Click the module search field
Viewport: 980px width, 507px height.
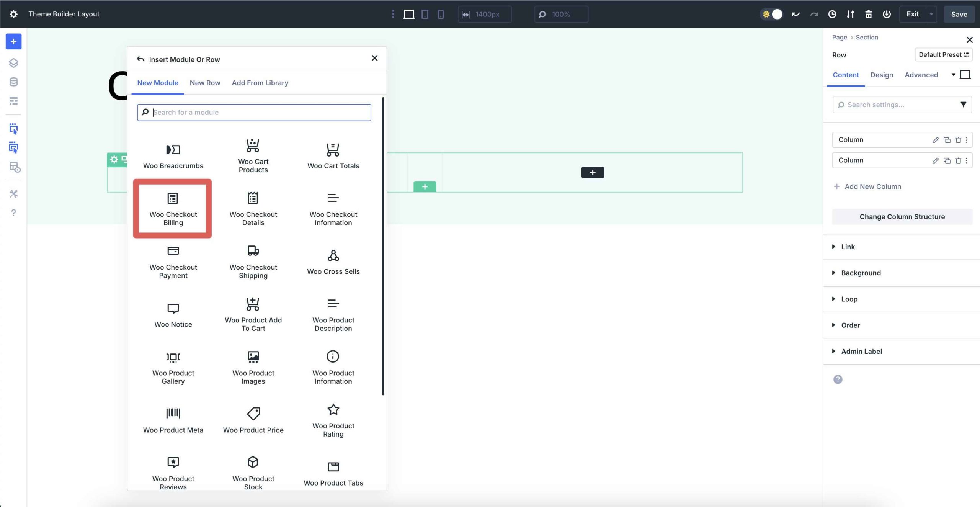tap(254, 112)
